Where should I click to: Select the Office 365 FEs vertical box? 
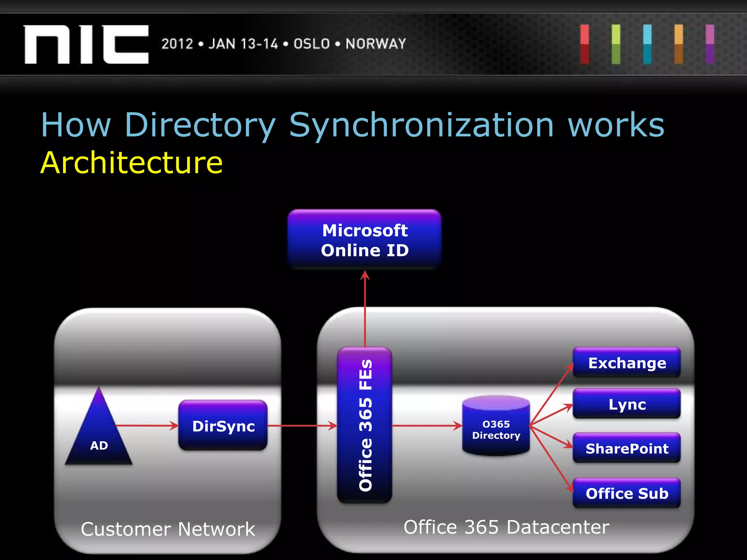point(365,425)
